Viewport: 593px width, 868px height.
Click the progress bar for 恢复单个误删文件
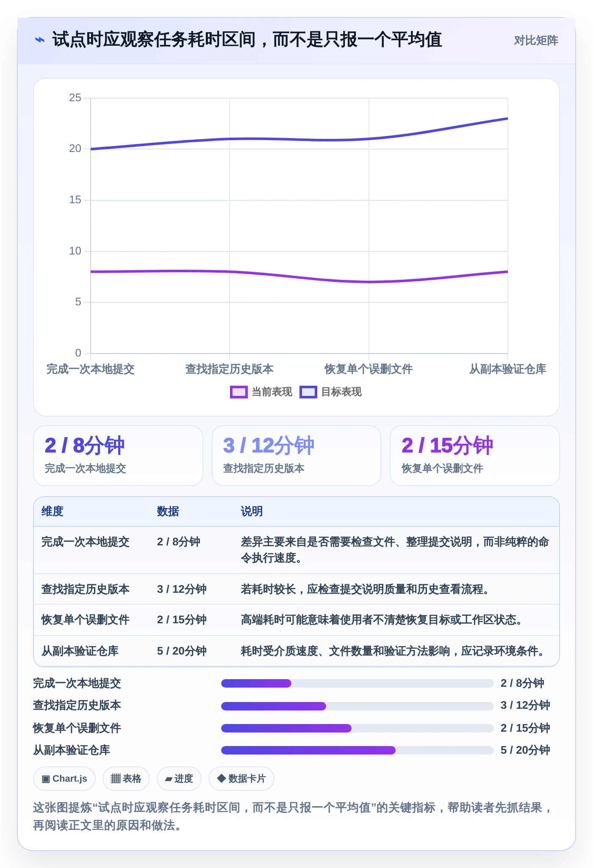coord(357,728)
